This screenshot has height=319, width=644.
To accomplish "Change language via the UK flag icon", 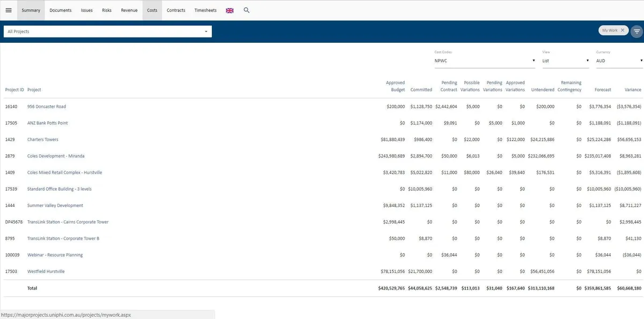I will [230, 10].
